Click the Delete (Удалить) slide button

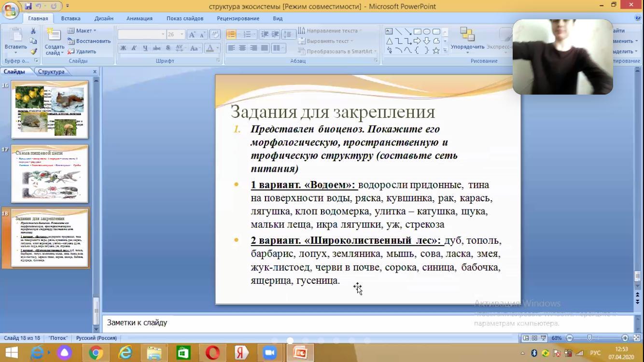click(82, 52)
